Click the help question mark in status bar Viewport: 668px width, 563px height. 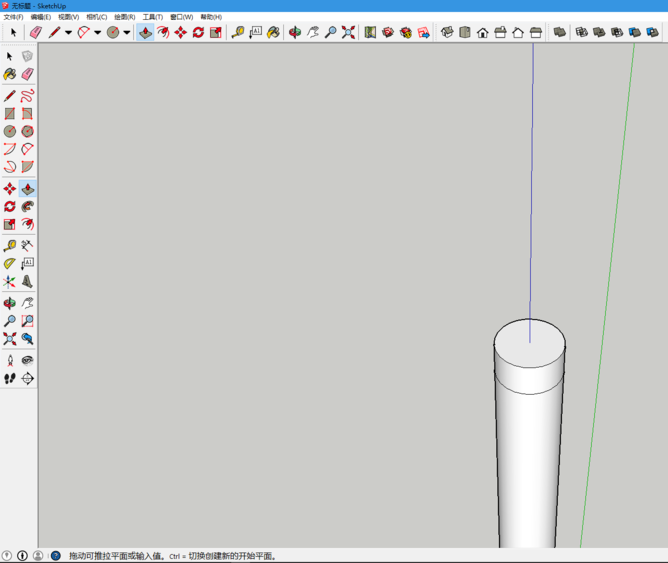pos(56,555)
